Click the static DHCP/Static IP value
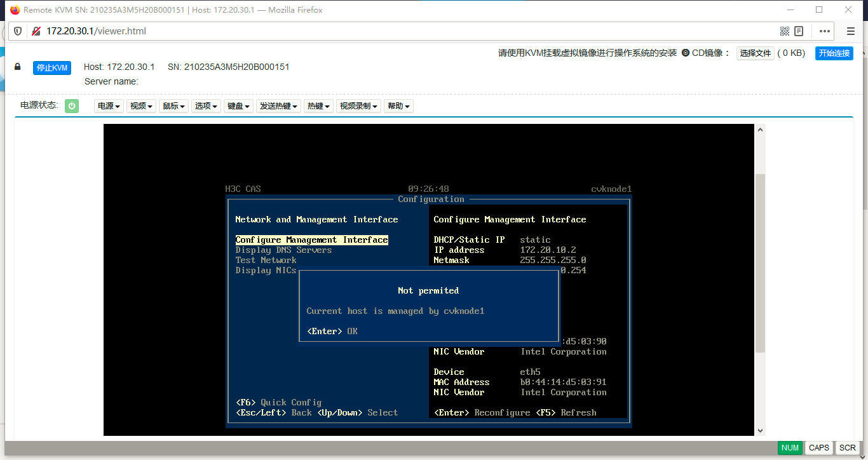868x460 pixels. 535,240
